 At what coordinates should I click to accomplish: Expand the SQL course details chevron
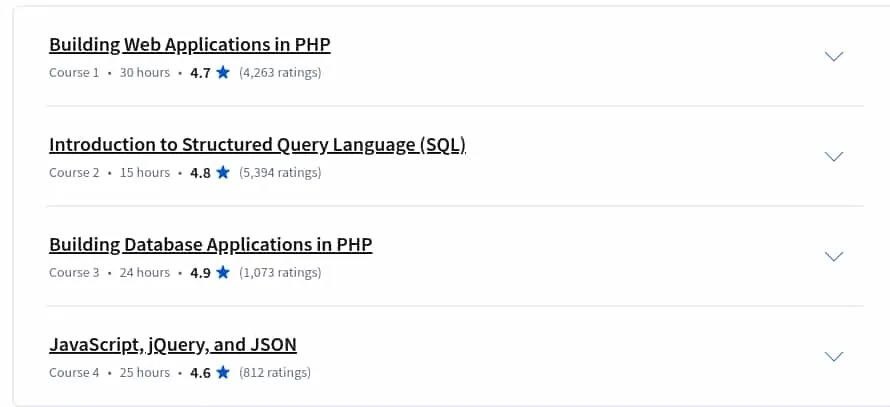pyautogui.click(x=833, y=156)
